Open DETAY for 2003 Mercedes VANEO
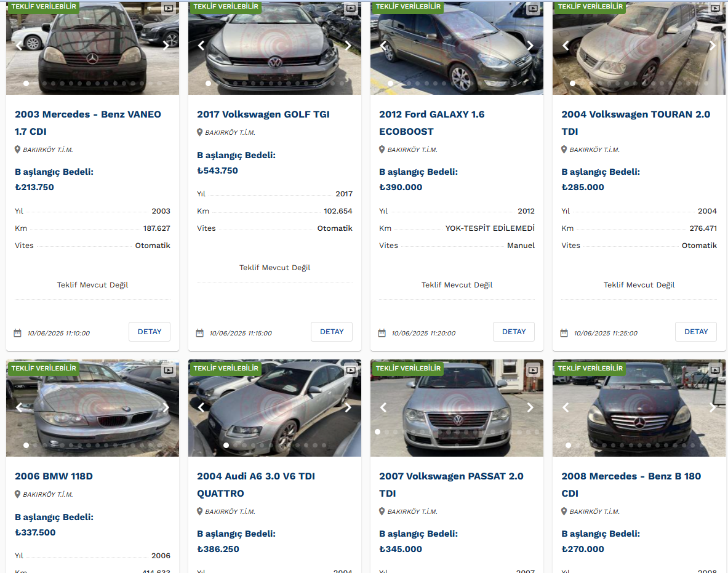This screenshot has width=728, height=573. [150, 332]
